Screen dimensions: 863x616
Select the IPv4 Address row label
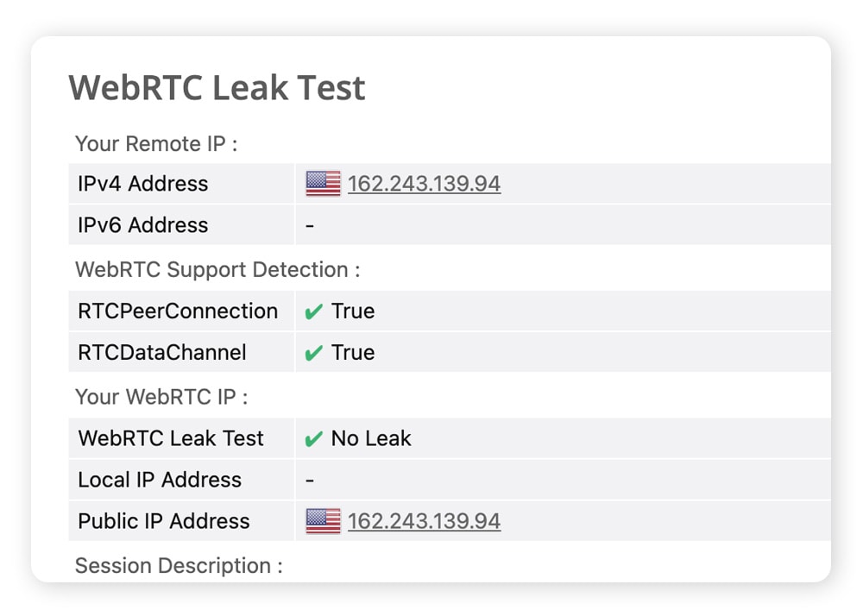coord(142,183)
